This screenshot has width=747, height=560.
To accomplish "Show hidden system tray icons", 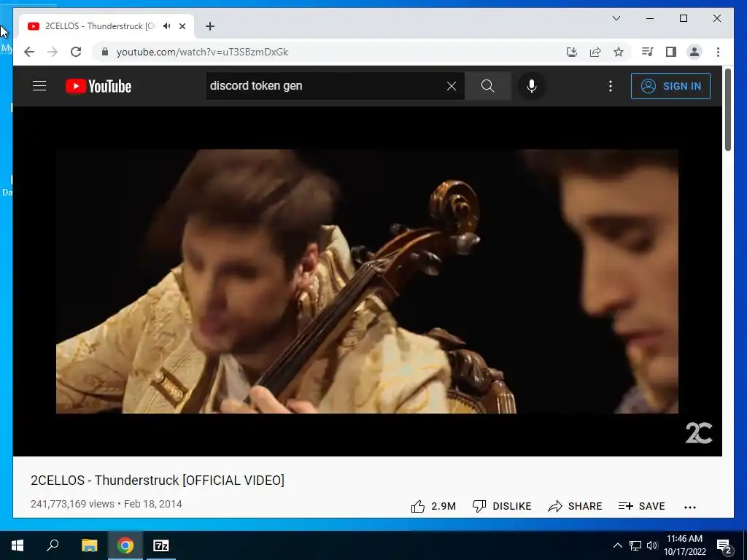I will click(617, 545).
